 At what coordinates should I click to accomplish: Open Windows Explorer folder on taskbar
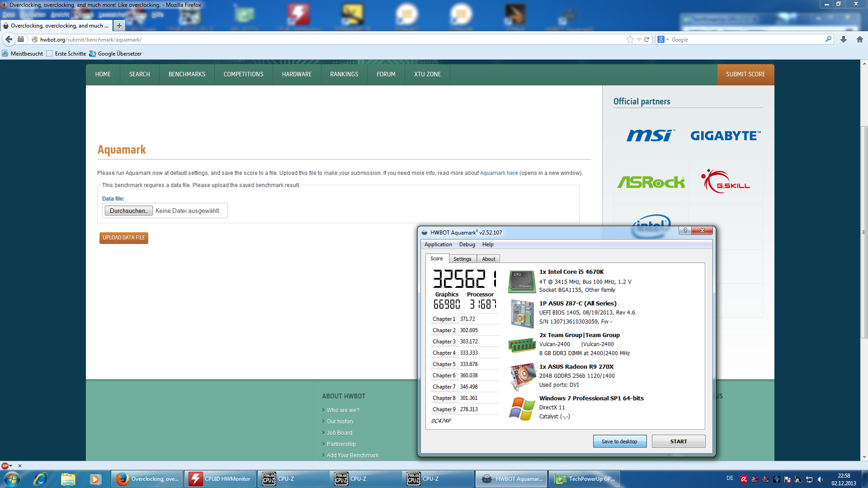coord(68,479)
